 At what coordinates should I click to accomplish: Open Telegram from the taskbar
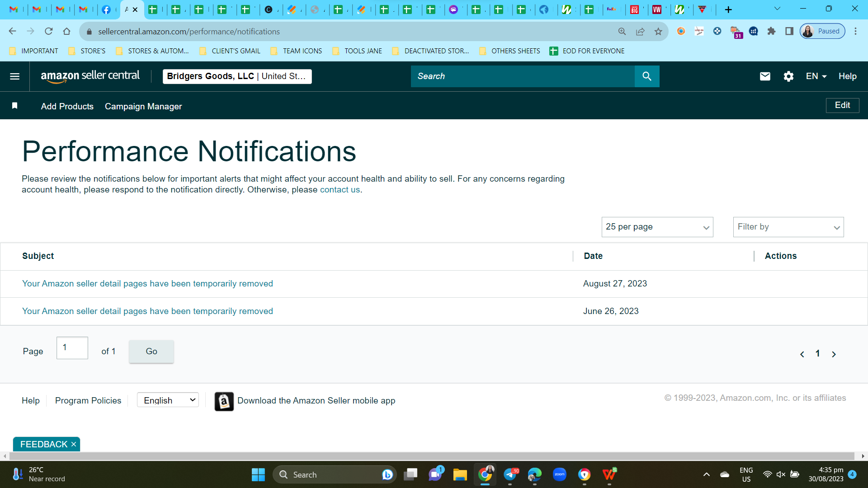[510, 474]
